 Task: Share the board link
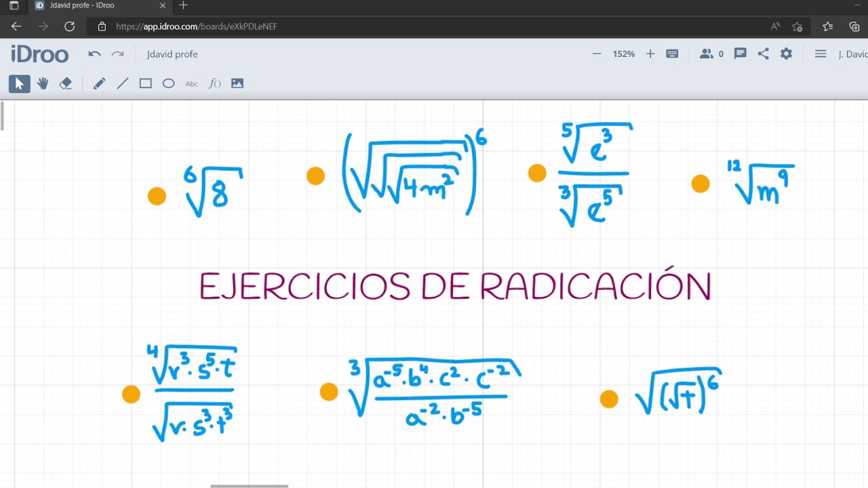click(x=764, y=54)
